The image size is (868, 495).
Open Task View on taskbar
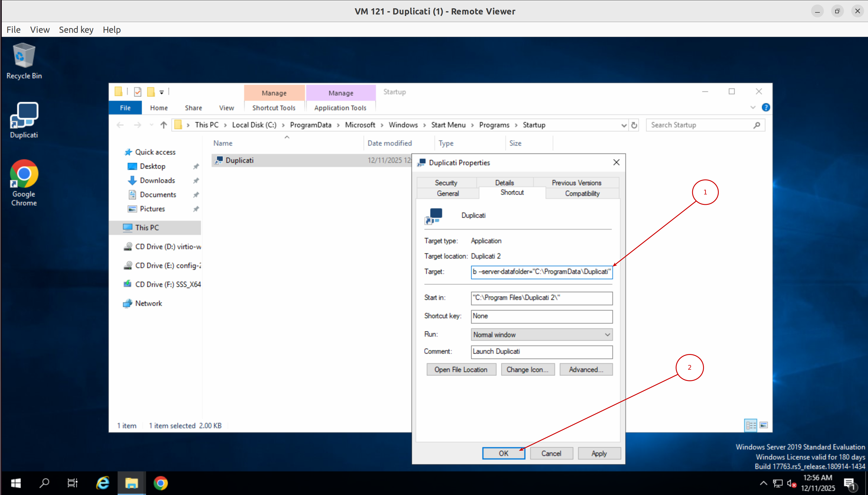(x=72, y=483)
